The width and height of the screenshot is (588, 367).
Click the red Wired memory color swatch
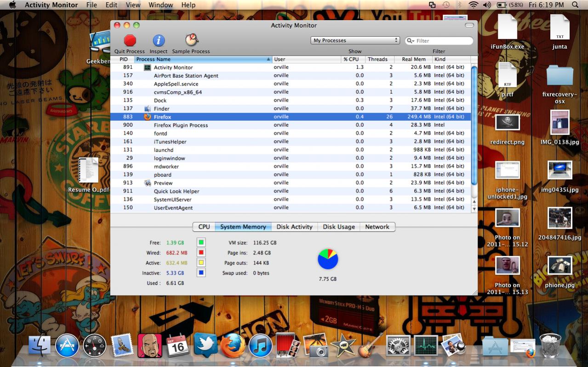(201, 253)
